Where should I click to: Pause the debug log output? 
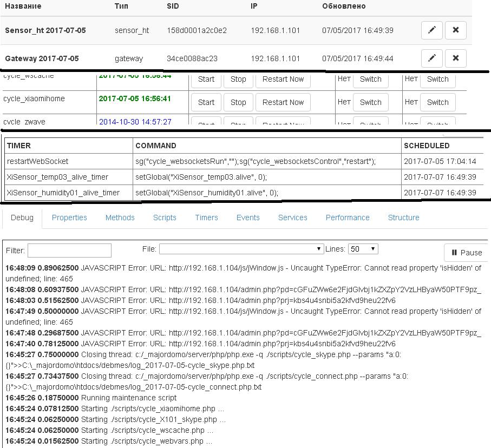466,253
